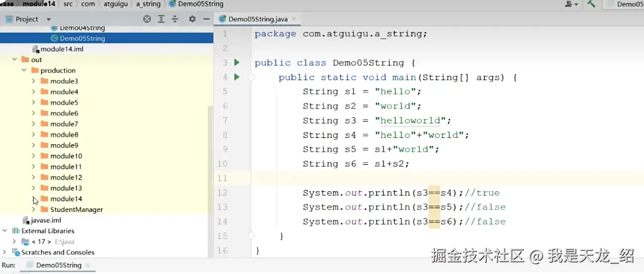Expand the module13 folder
The image size is (644, 274).
coord(34,187)
